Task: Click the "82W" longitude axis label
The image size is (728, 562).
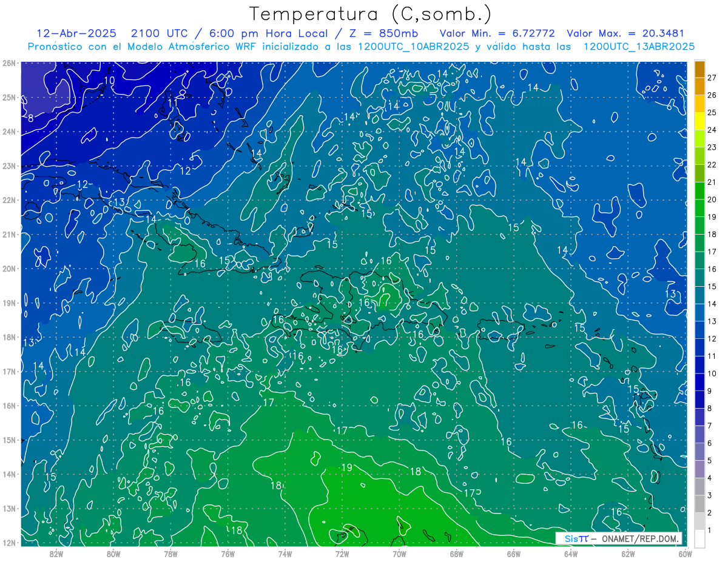Action: coord(56,554)
